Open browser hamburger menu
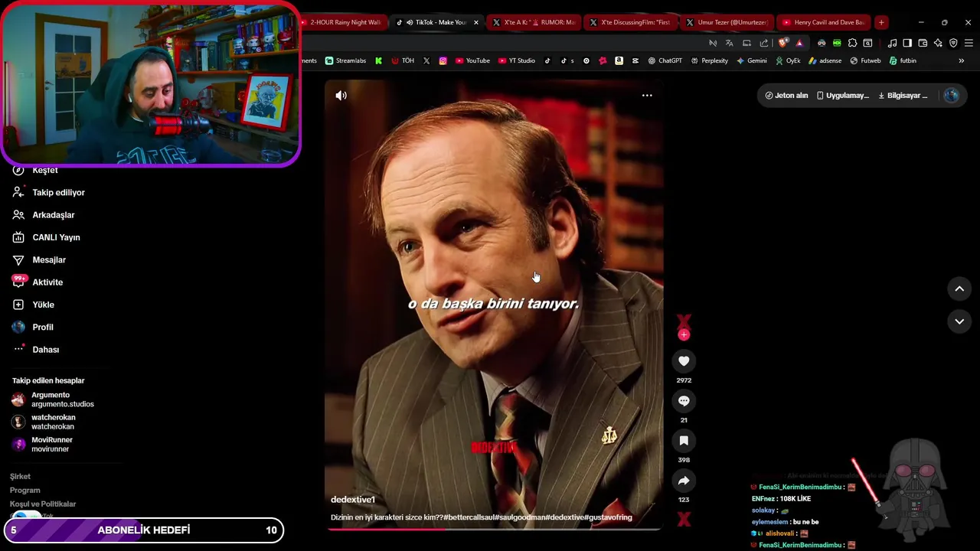The width and height of the screenshot is (980, 551). coord(969,43)
